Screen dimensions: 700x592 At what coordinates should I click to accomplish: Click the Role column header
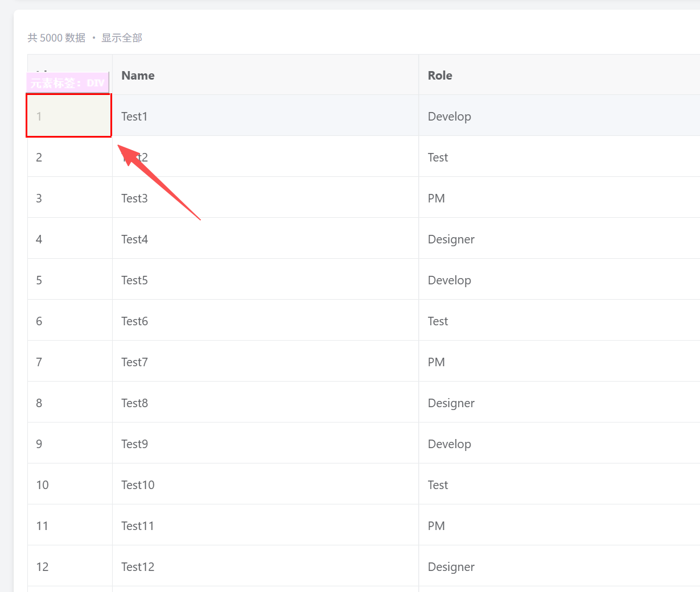click(x=440, y=76)
